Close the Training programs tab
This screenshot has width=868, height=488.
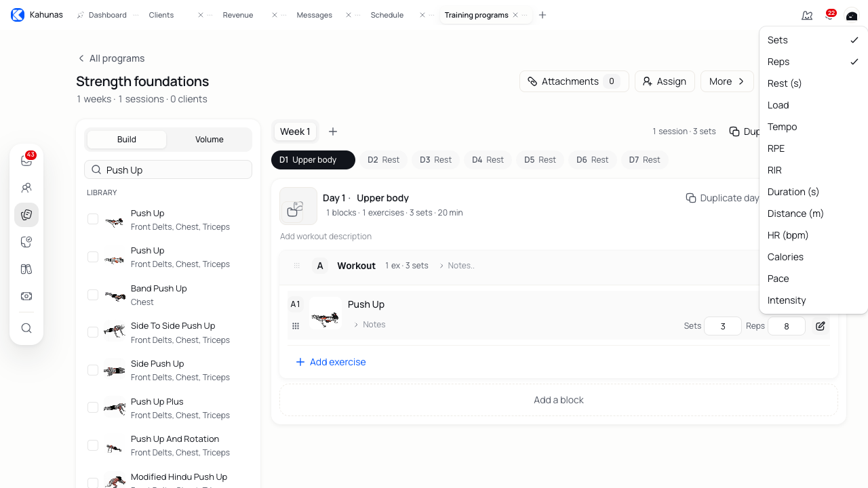(515, 15)
